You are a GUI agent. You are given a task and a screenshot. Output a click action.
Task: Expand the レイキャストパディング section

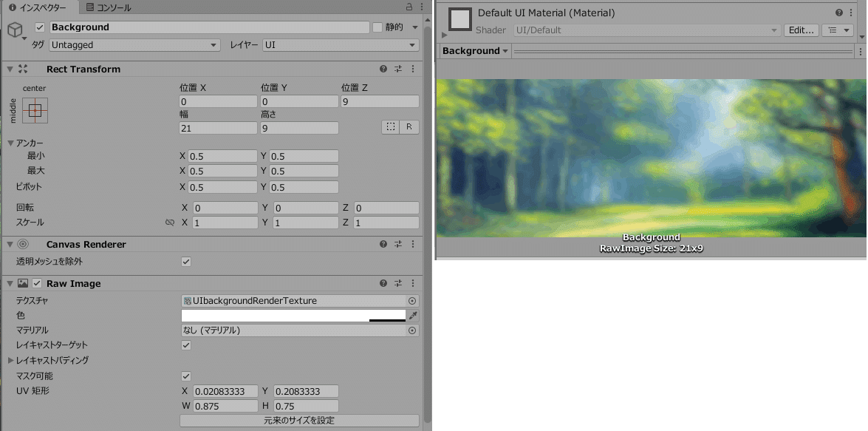(x=11, y=360)
